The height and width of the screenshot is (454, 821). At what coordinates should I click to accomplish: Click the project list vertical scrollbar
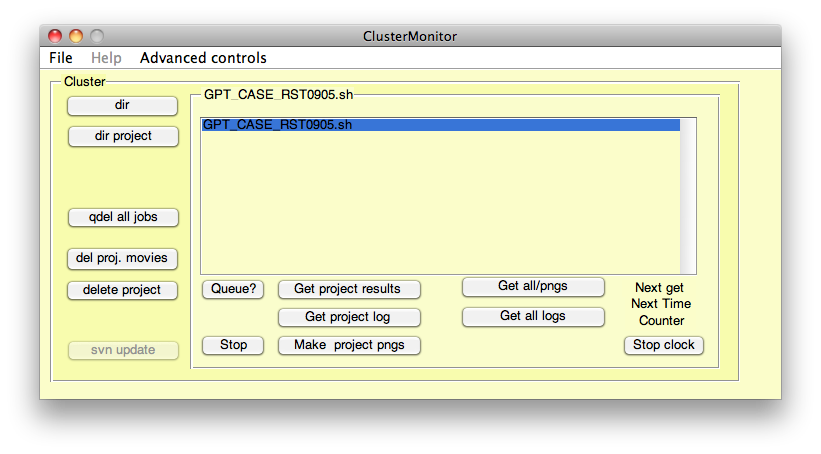[688, 195]
